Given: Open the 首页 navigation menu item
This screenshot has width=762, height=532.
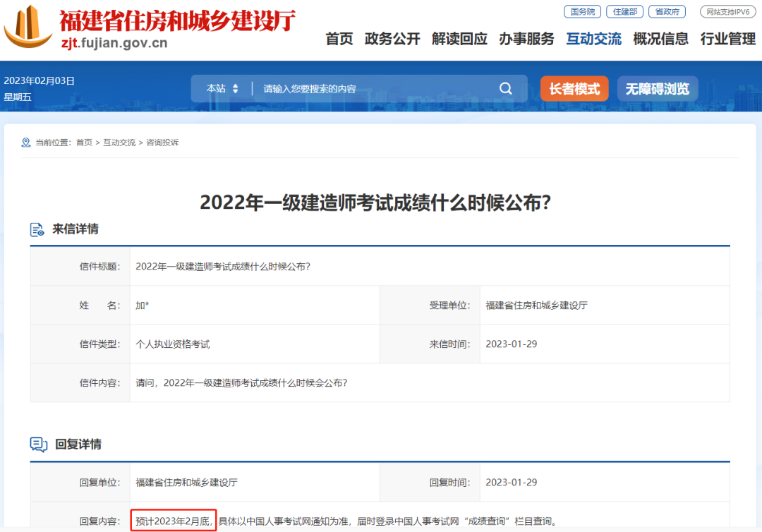Looking at the screenshot, I should coord(339,40).
